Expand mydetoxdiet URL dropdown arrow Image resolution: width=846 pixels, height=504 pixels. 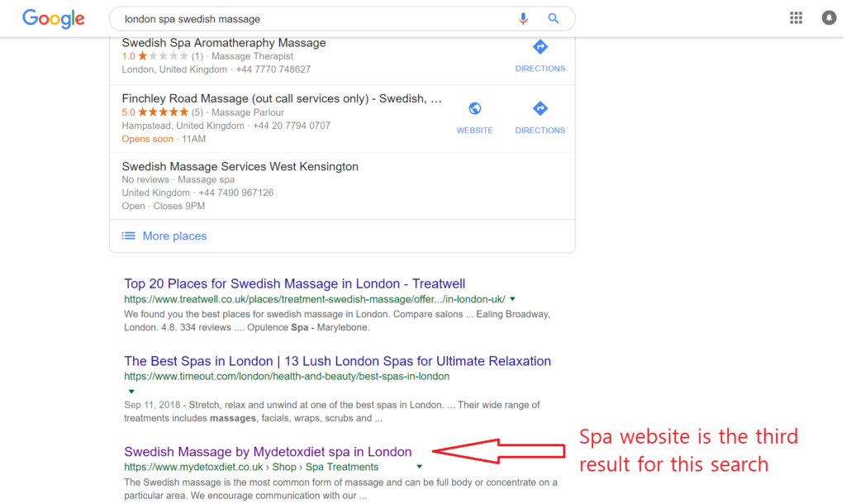tap(419, 467)
